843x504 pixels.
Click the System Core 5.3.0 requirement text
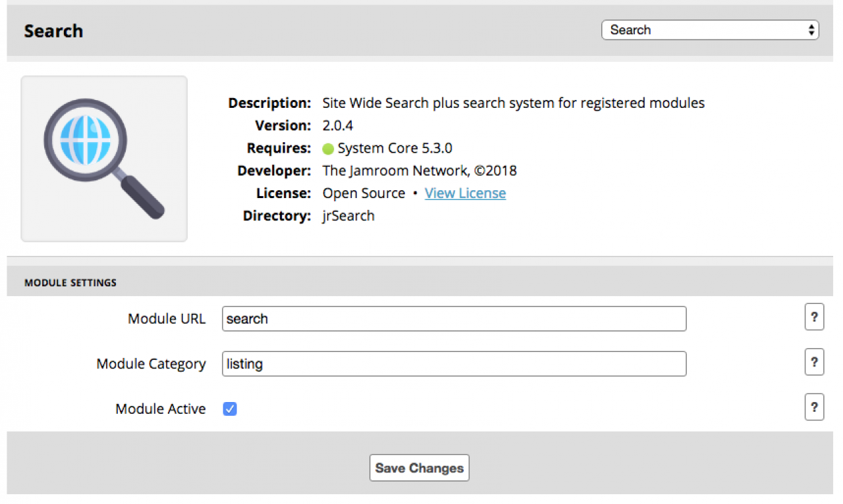coord(394,149)
